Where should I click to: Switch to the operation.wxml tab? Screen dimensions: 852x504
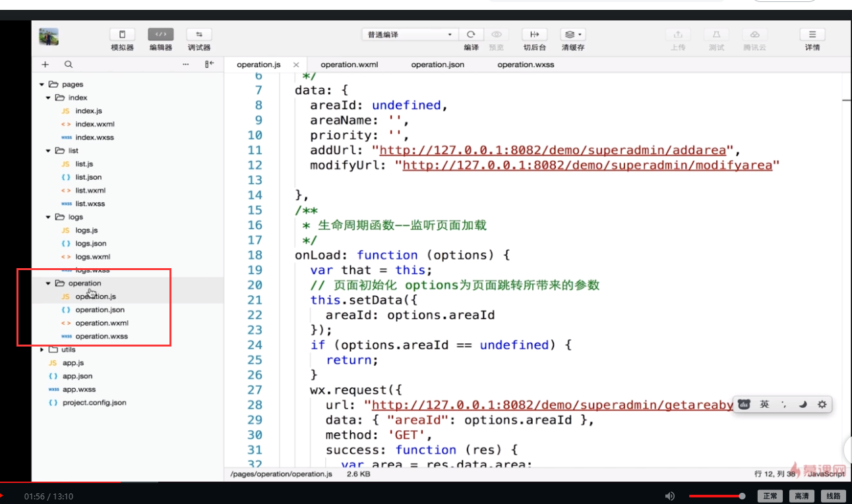[349, 65]
